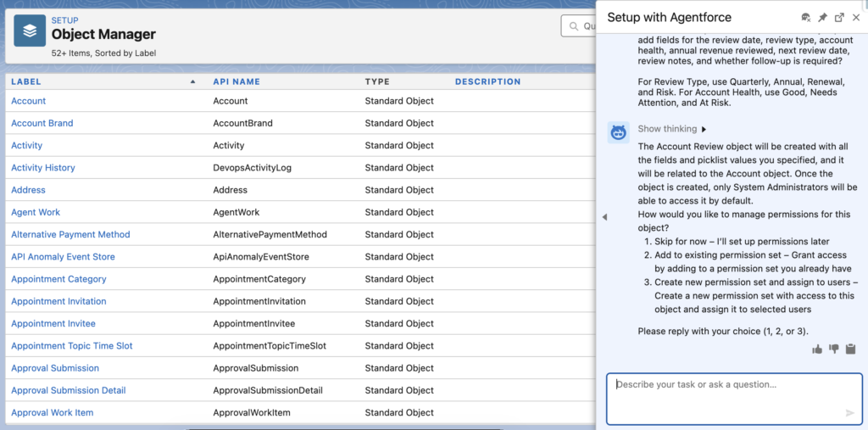
Task: Click the Describe your task input field
Action: 734,399
